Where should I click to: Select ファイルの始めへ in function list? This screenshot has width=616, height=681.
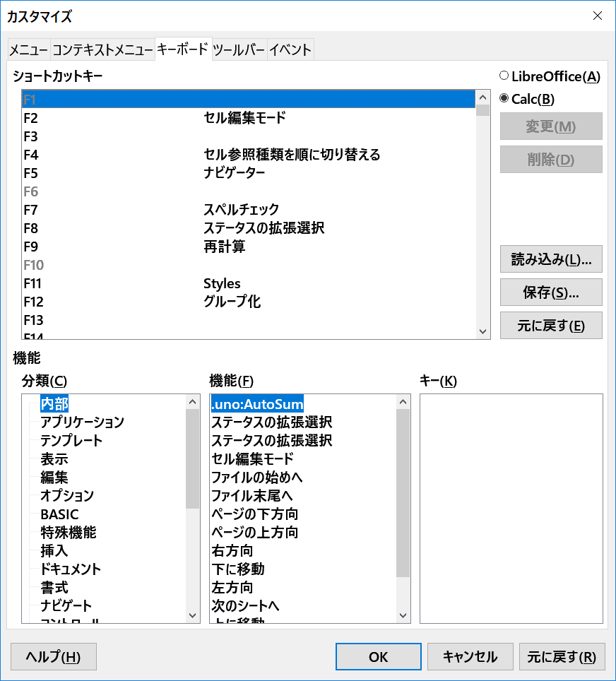(x=257, y=478)
